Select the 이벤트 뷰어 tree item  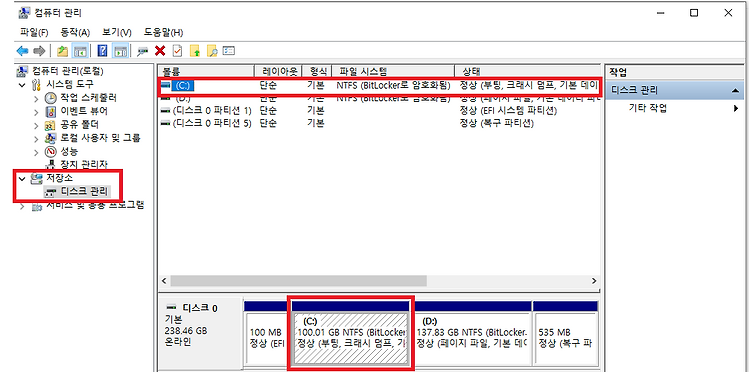pyautogui.click(x=84, y=111)
